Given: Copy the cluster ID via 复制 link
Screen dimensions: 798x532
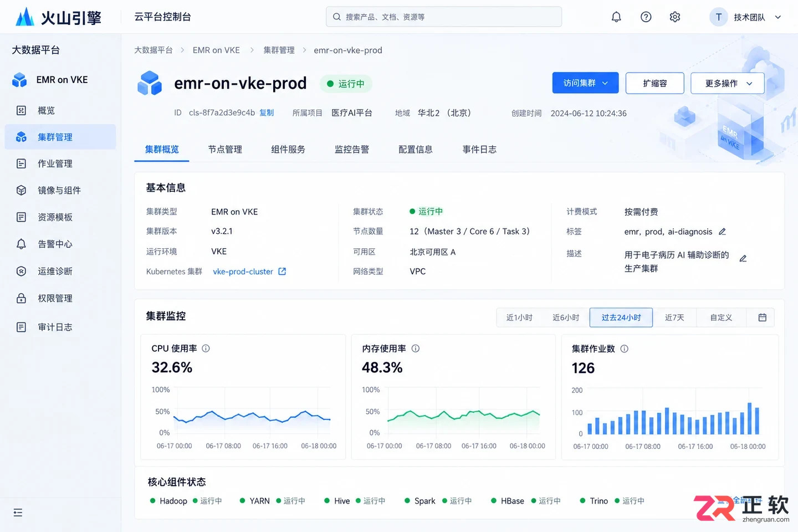Looking at the screenshot, I should (267, 112).
